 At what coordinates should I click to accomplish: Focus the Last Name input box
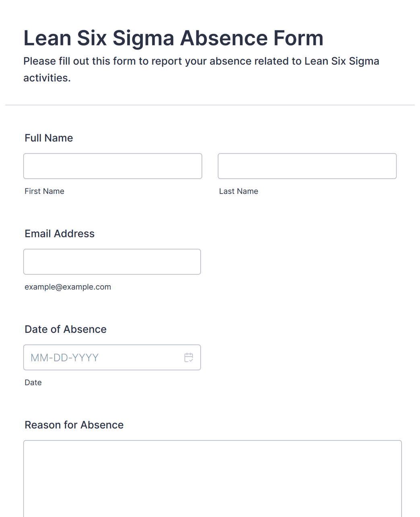coord(307,166)
